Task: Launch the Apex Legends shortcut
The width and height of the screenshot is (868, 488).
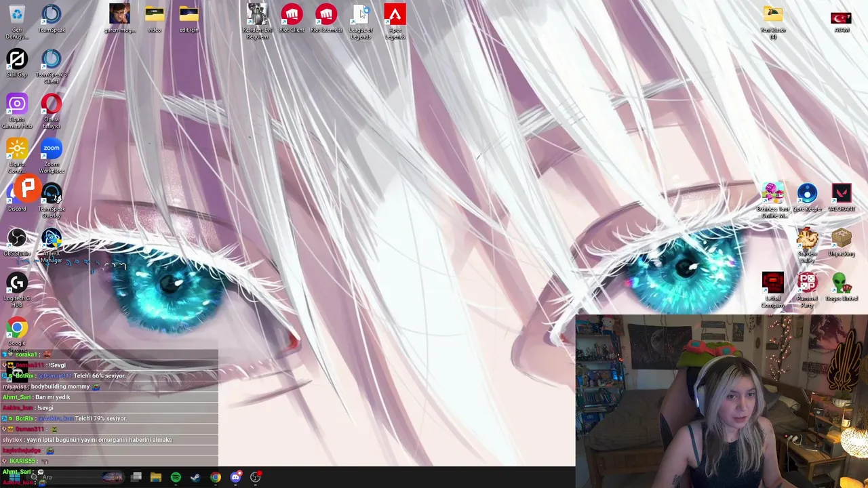Action: (x=395, y=22)
